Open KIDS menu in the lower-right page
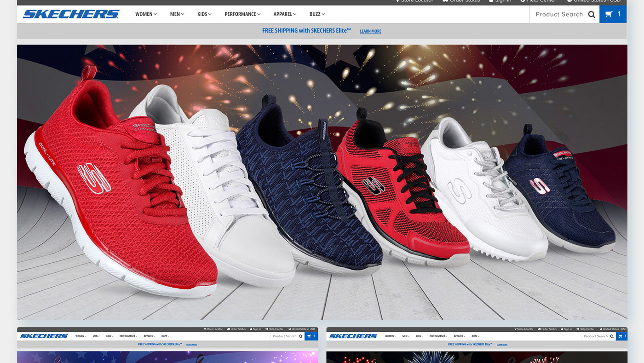The width and height of the screenshot is (644, 363). click(x=419, y=336)
